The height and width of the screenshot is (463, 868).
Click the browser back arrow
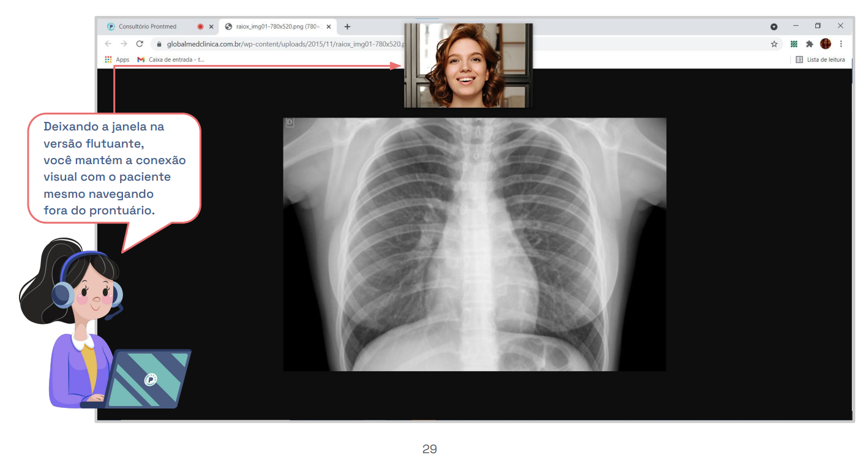point(108,44)
